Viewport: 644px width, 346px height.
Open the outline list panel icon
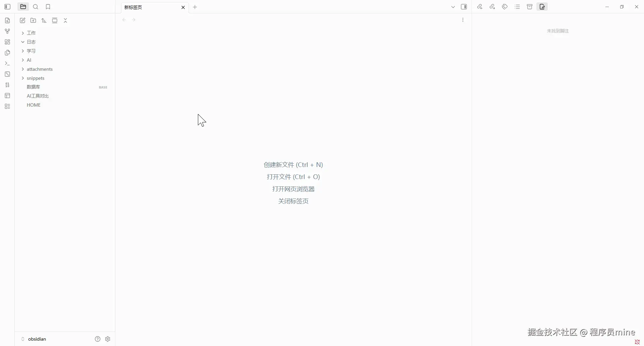pyautogui.click(x=517, y=7)
